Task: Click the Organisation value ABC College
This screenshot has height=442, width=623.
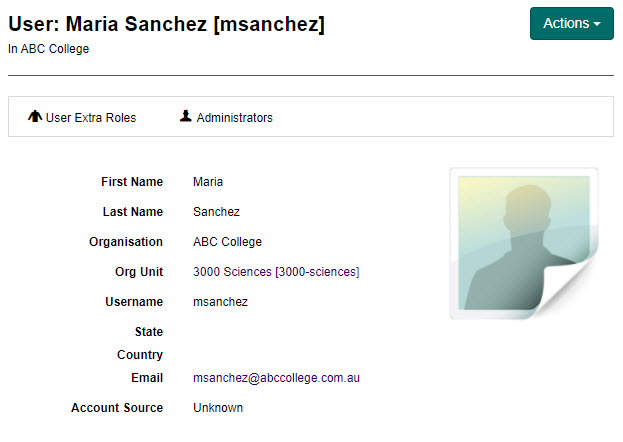Action: click(x=227, y=242)
